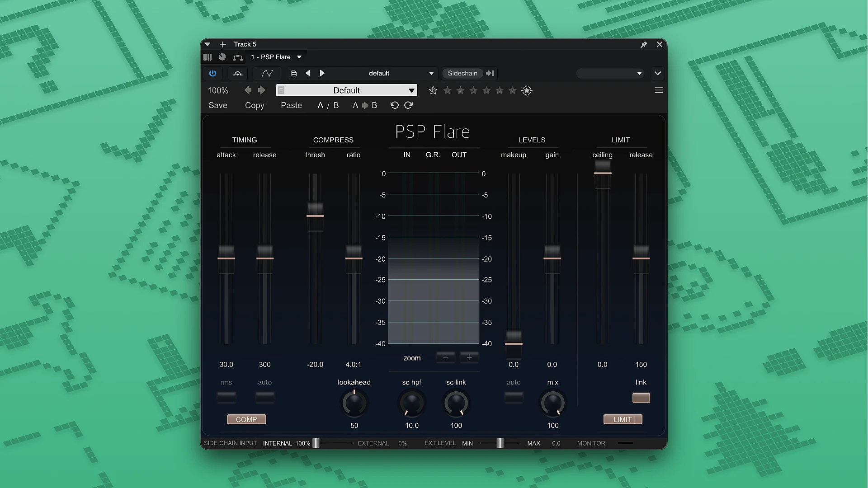Screen dimensions: 868x488
Task: Step forward to next PSP preset arrow
Action: 261,90
